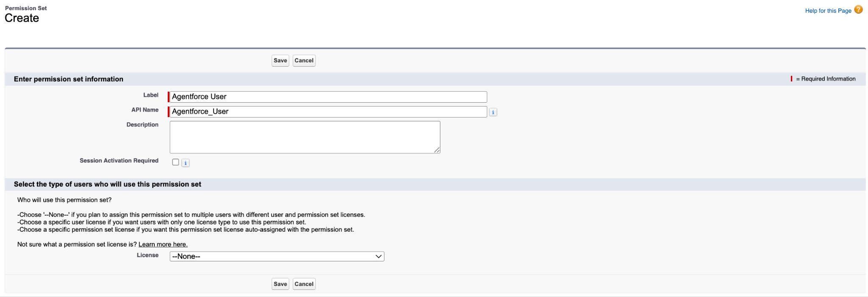The height and width of the screenshot is (297, 868).
Task: Click the Help for this Page question icon
Action: click(858, 10)
